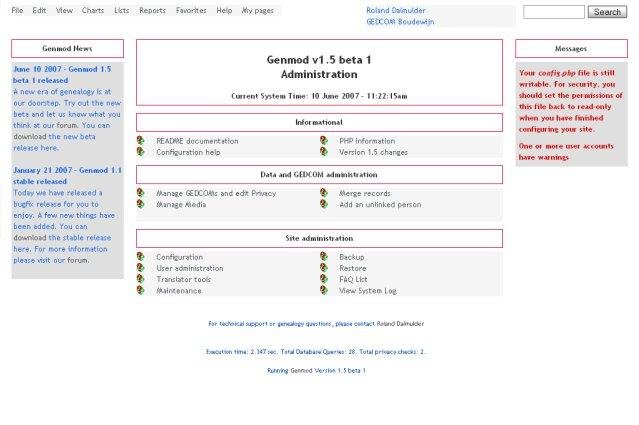
Task: Focus the search text field
Action: point(554,12)
